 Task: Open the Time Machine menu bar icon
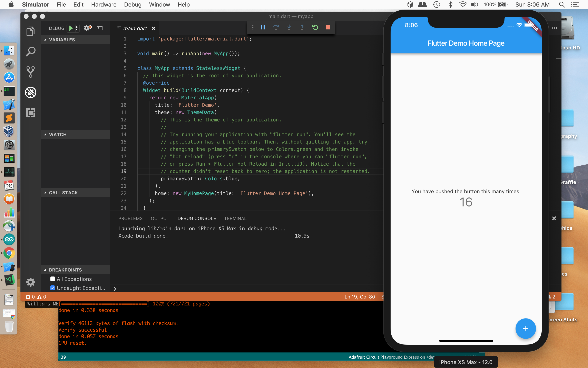436,4
